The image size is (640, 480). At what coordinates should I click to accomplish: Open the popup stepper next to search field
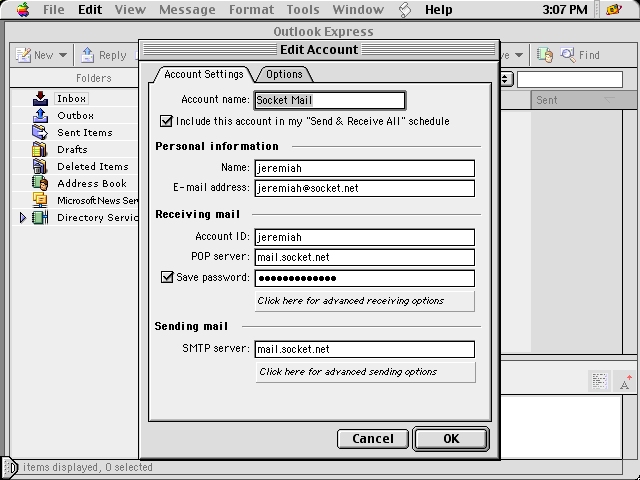click(x=506, y=79)
